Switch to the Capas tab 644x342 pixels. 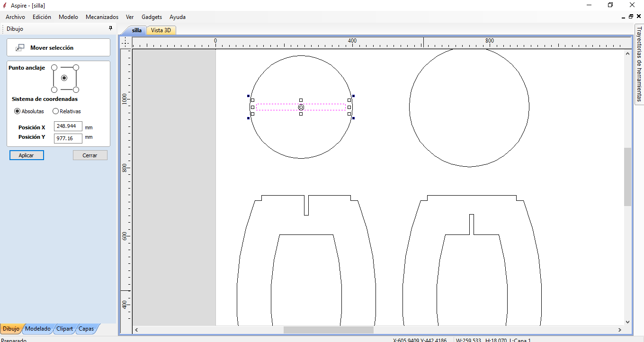86,329
